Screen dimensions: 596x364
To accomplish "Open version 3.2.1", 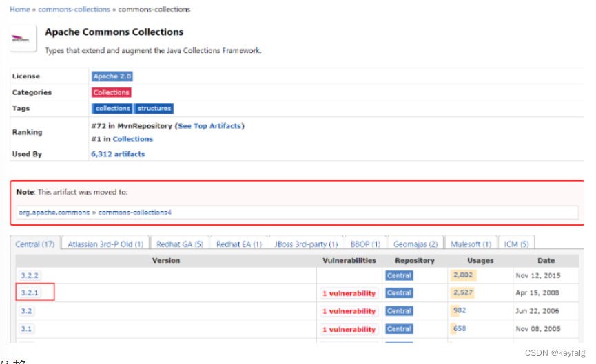I will click(30, 292).
